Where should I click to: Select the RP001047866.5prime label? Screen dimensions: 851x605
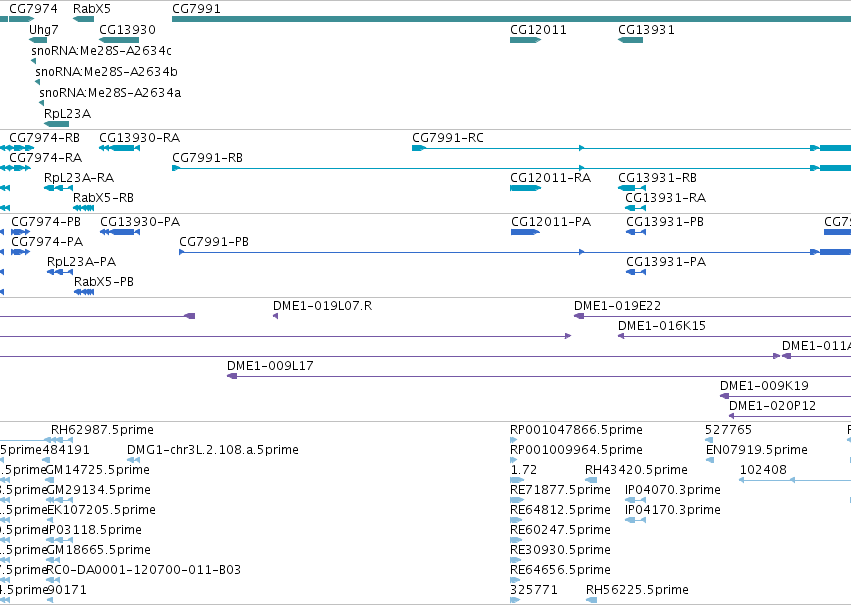[x=576, y=430]
